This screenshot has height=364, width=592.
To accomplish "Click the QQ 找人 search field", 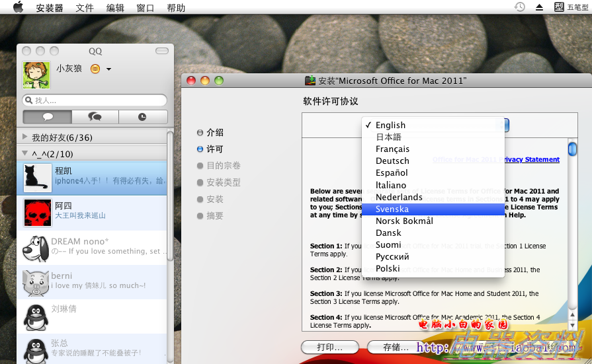I will click(96, 100).
